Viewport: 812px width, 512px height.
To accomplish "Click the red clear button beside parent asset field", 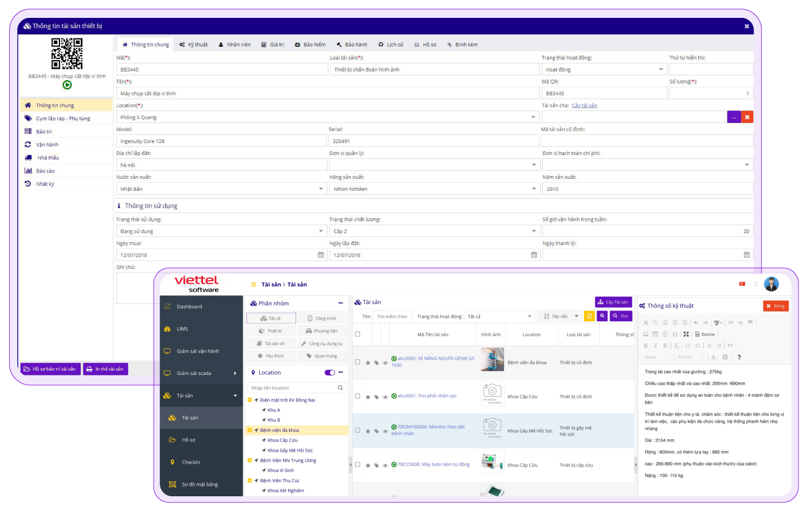I will [x=747, y=117].
